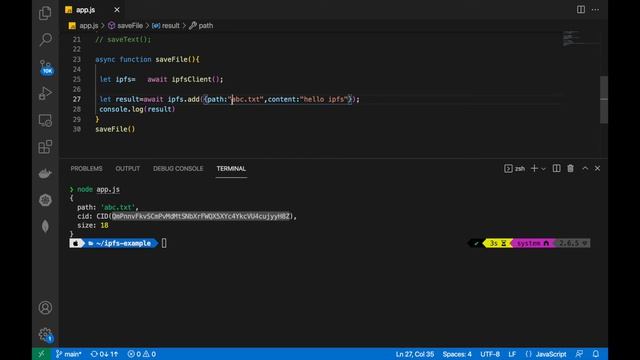Switch to the TERMINAL panel tab
Screen dimensions: 640x360
pyautogui.click(x=231, y=169)
